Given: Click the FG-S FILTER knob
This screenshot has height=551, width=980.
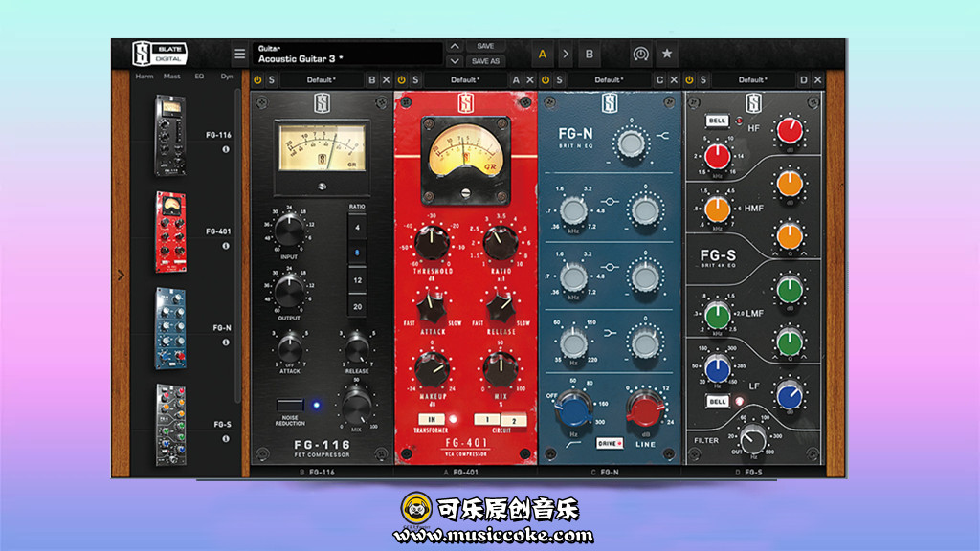Looking at the screenshot, I should [x=752, y=437].
